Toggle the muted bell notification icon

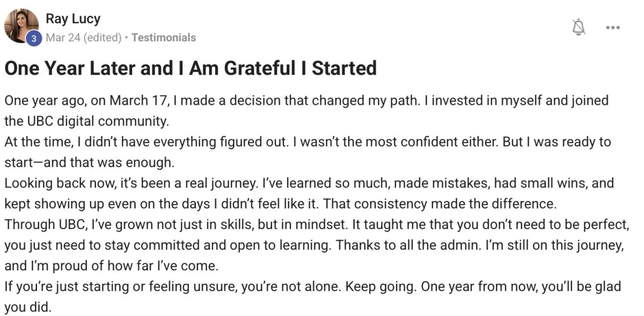click(x=579, y=27)
